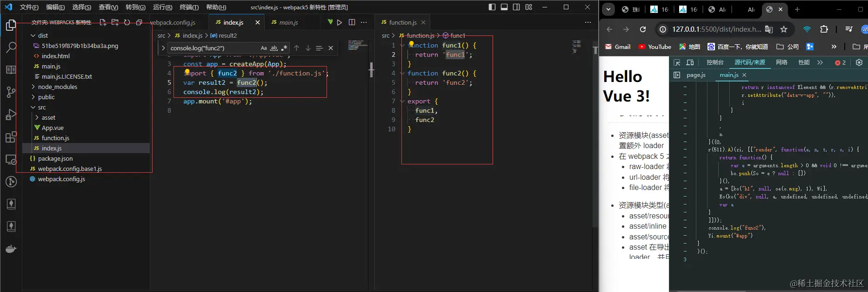868x292 pixels.
Task: Toggle the device toolbar in DevTools
Action: 690,62
